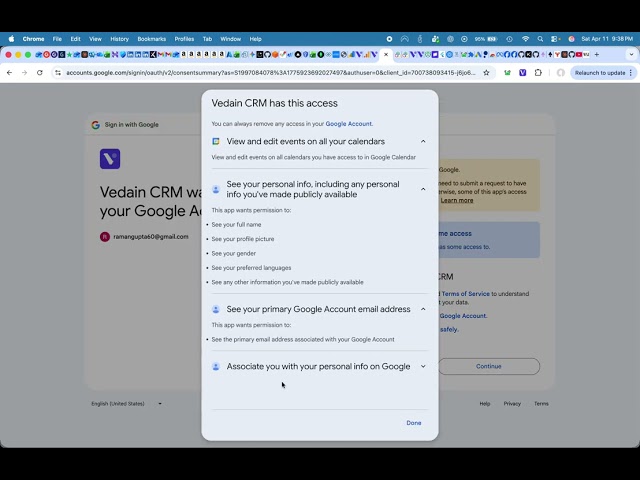This screenshot has height=480, width=640.
Task: Open the English (United States) language dropdown
Action: click(x=127, y=404)
